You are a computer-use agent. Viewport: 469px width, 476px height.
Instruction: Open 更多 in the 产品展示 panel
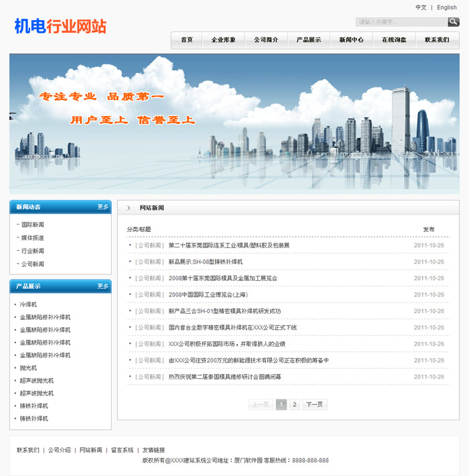tap(103, 286)
